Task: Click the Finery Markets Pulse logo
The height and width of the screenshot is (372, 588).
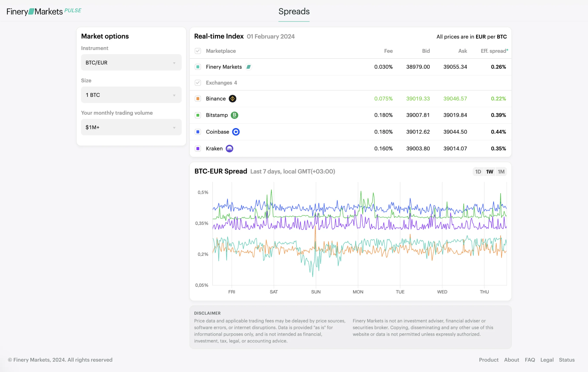Action: pos(44,11)
